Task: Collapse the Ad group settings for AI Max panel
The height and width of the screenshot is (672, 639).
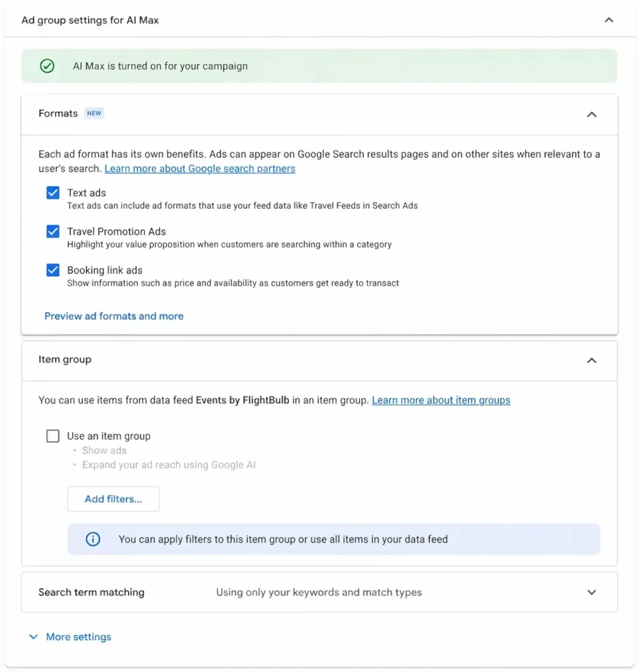Action: (609, 20)
